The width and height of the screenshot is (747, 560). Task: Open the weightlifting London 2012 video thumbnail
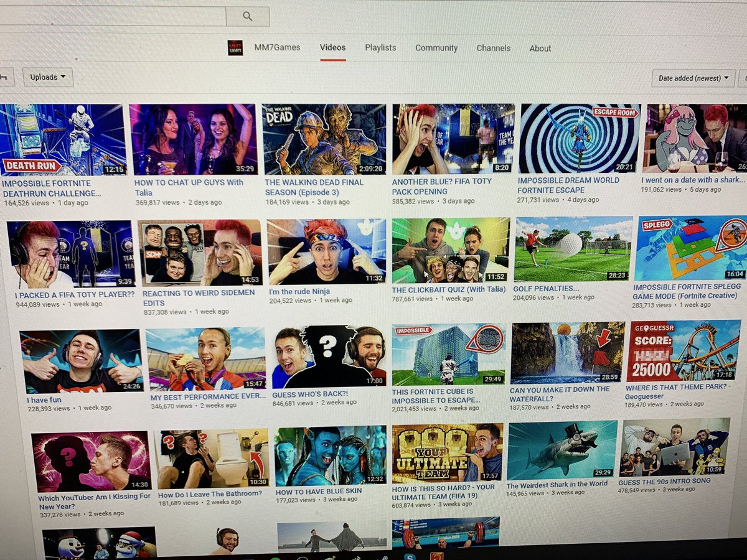pos(446,534)
